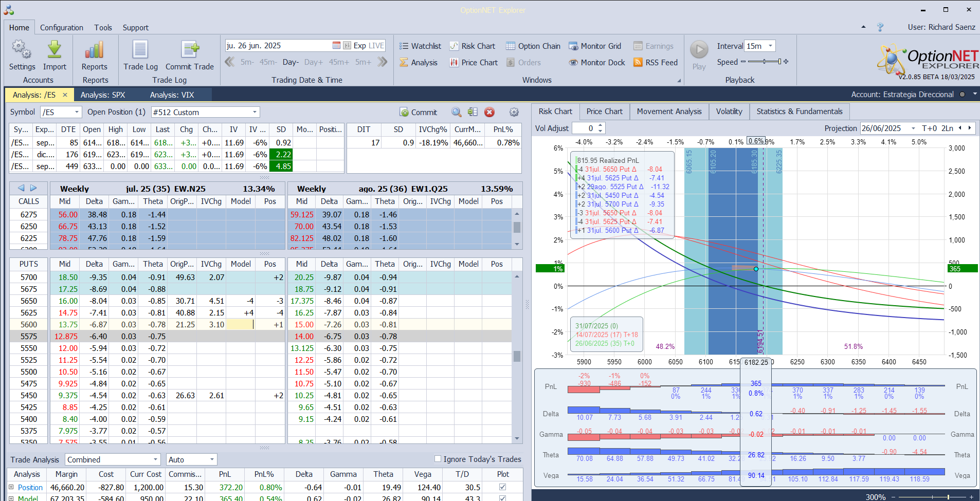Open the Settings gear in Accounts group
Image resolution: width=980 pixels, height=501 pixels.
[22, 50]
